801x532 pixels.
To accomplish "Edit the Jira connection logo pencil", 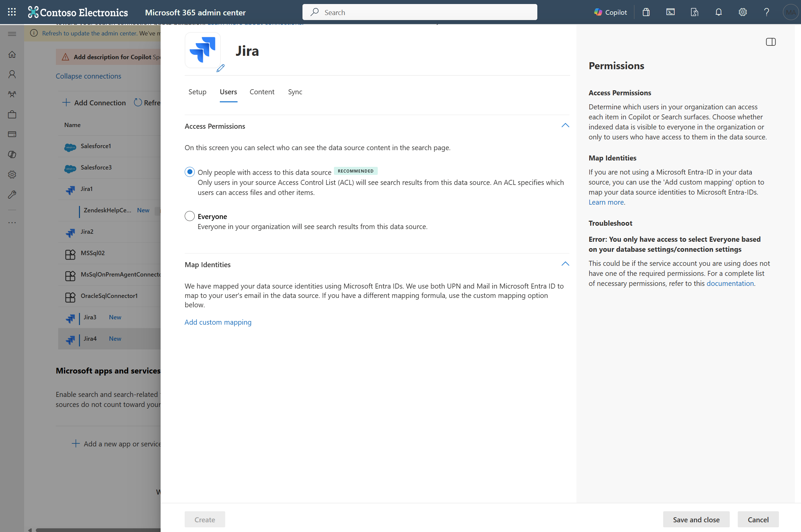I will (220, 68).
